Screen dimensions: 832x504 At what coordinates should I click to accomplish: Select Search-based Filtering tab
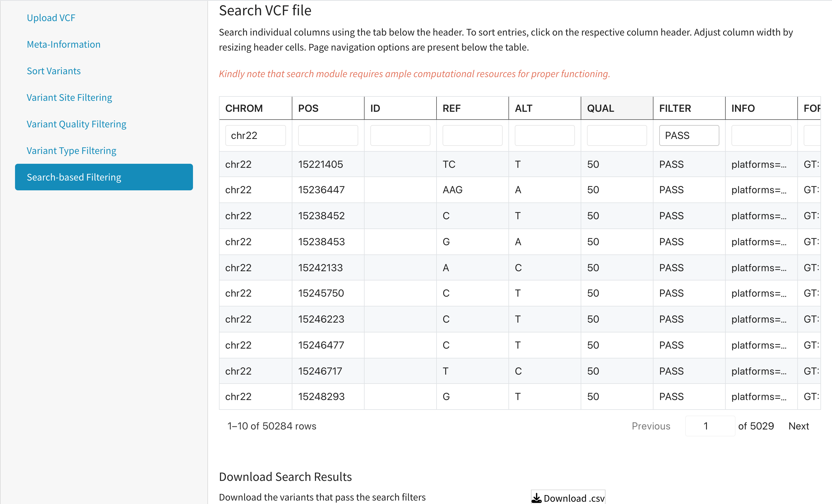pyautogui.click(x=104, y=177)
